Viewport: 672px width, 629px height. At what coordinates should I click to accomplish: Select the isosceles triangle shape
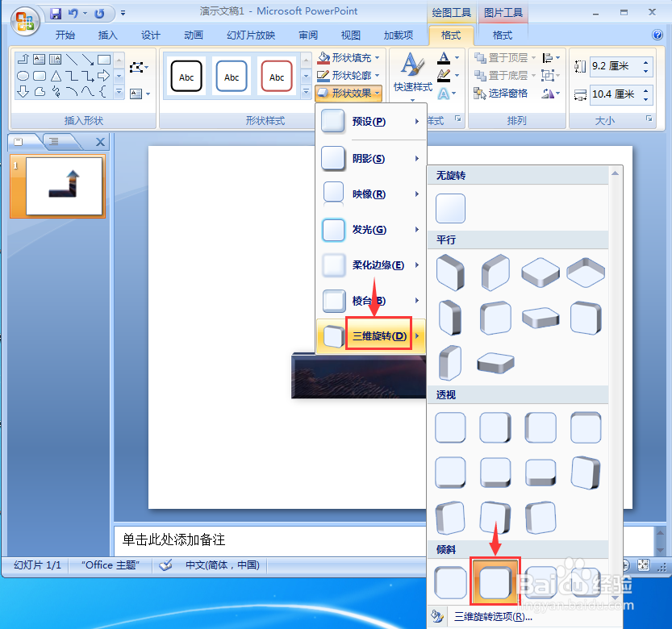(56, 77)
